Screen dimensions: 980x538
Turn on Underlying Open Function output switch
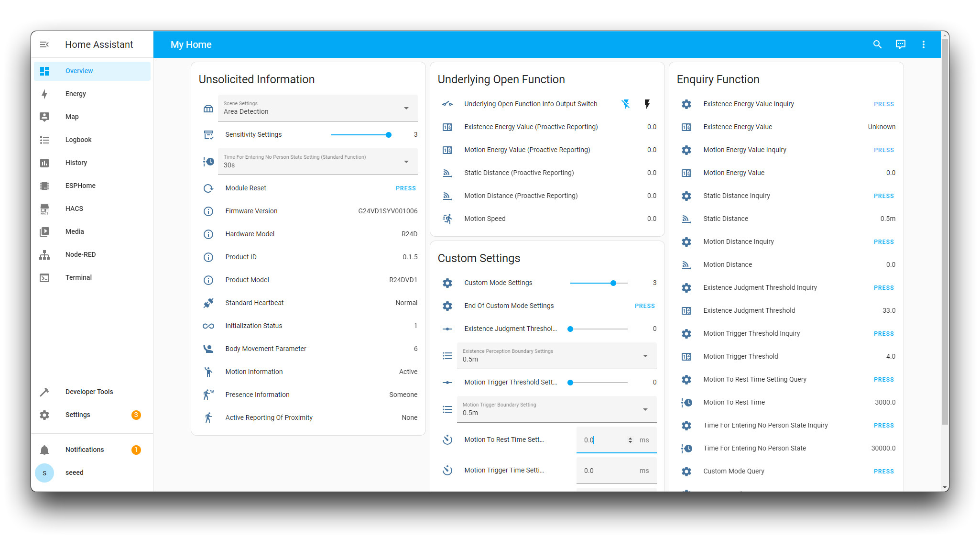click(647, 104)
